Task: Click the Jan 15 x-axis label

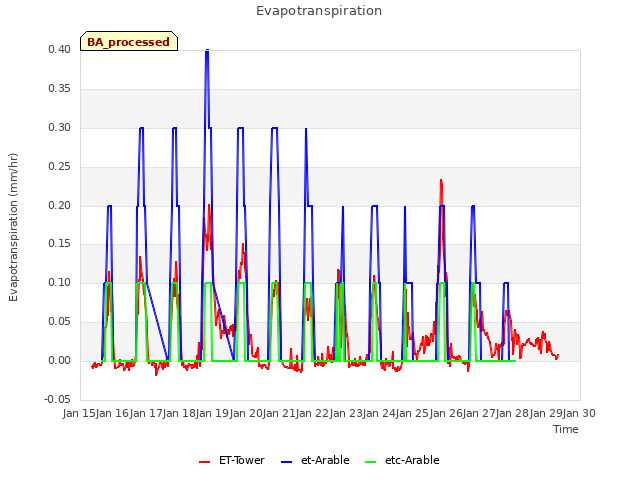Action: [79, 413]
